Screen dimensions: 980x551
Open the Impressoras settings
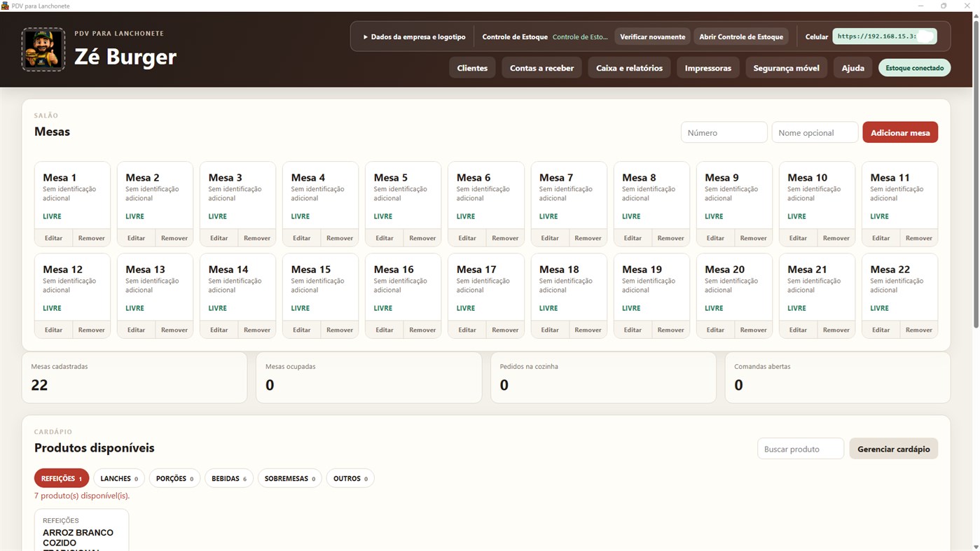(x=708, y=68)
